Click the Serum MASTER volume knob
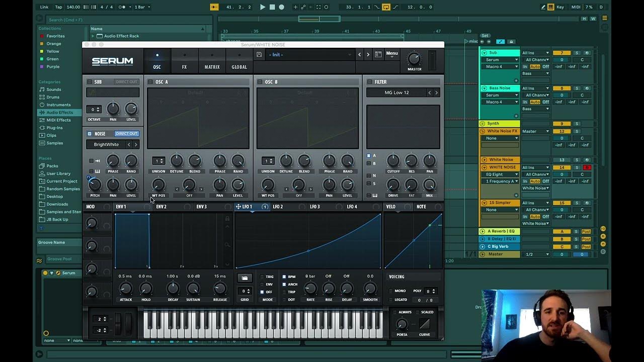The width and height of the screenshot is (644, 362). pos(414,58)
